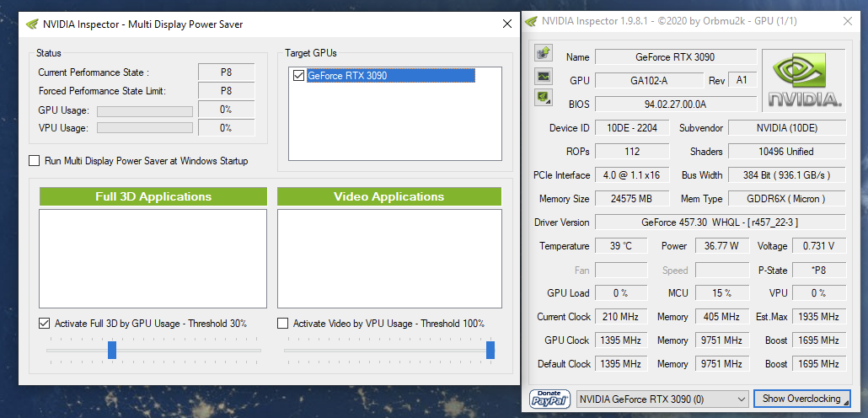Close the NVIDIA Inspector 1.9.8.1 window

point(848,22)
